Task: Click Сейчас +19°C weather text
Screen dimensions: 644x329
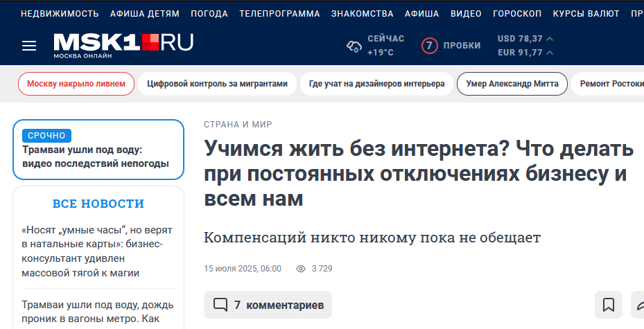Action: (385, 46)
